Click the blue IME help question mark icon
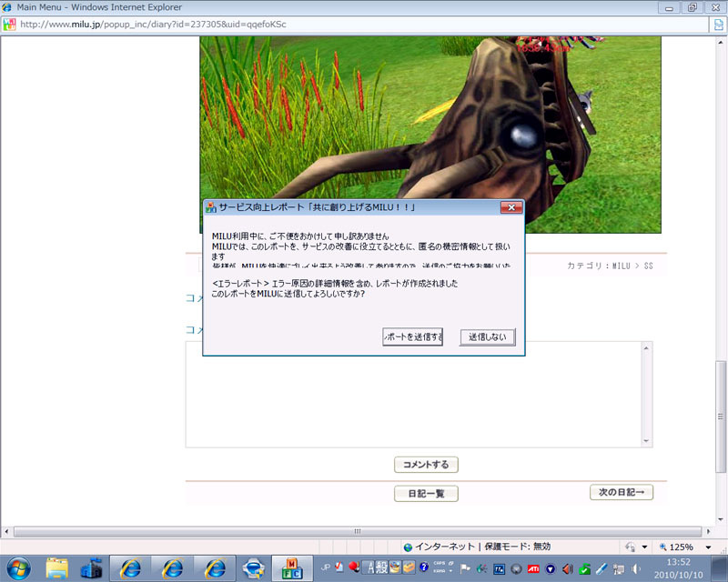 click(x=423, y=569)
